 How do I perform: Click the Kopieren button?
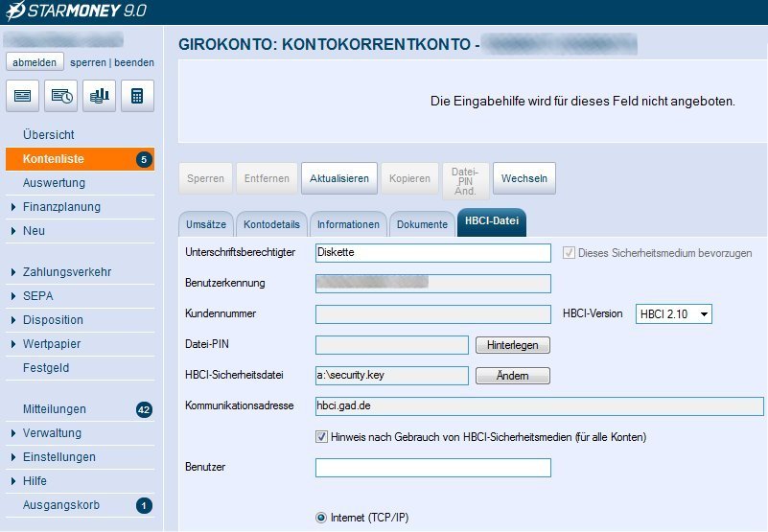[410, 179]
